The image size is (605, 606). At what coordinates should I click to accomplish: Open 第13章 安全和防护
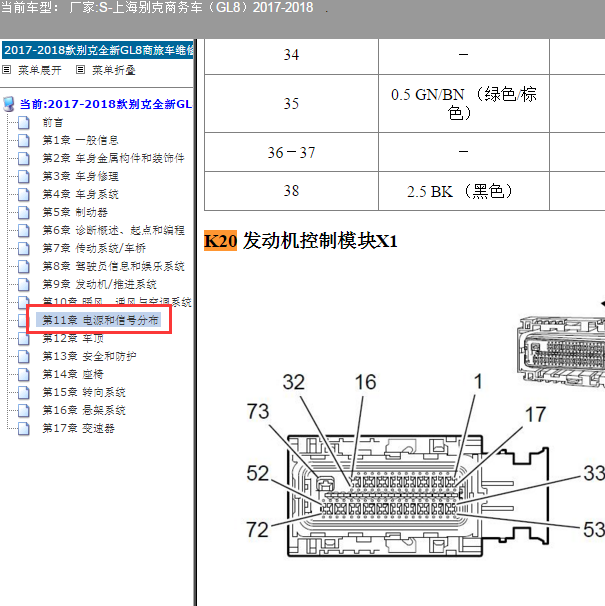pos(89,356)
